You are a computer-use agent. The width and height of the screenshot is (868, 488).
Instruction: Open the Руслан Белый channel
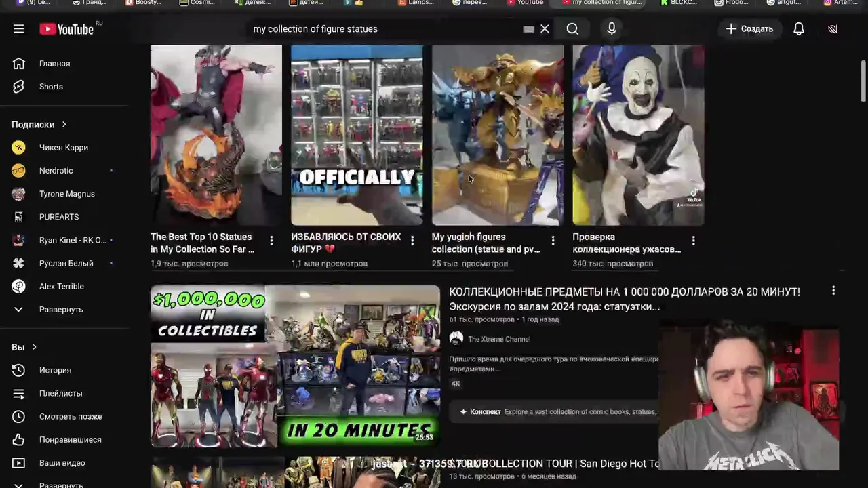point(64,263)
